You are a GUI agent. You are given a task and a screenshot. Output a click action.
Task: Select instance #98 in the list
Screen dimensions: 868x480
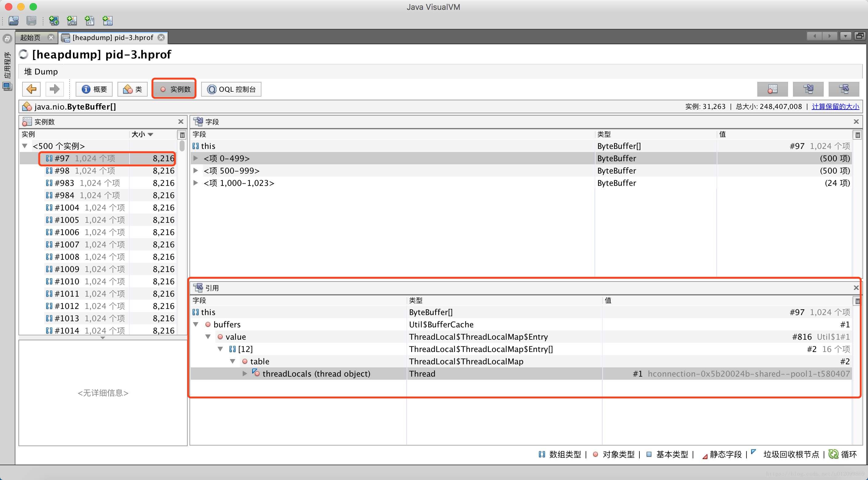(98, 170)
